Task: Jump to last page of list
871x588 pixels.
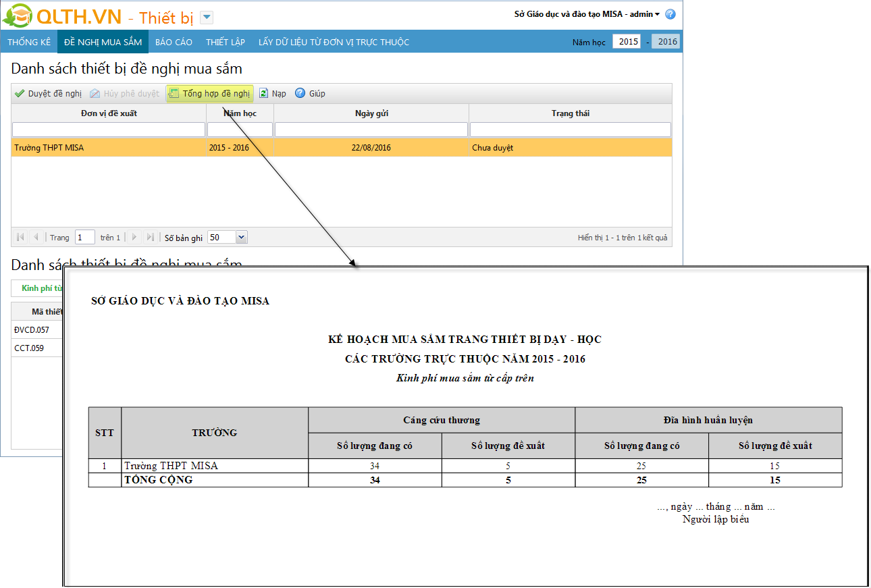Action: [150, 238]
